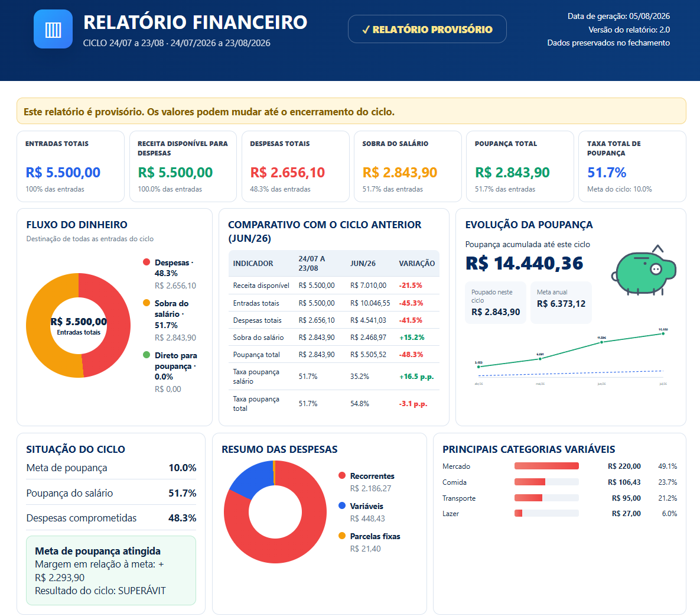Click the Poupança Total R$ 2.843,90 value

point(512,173)
